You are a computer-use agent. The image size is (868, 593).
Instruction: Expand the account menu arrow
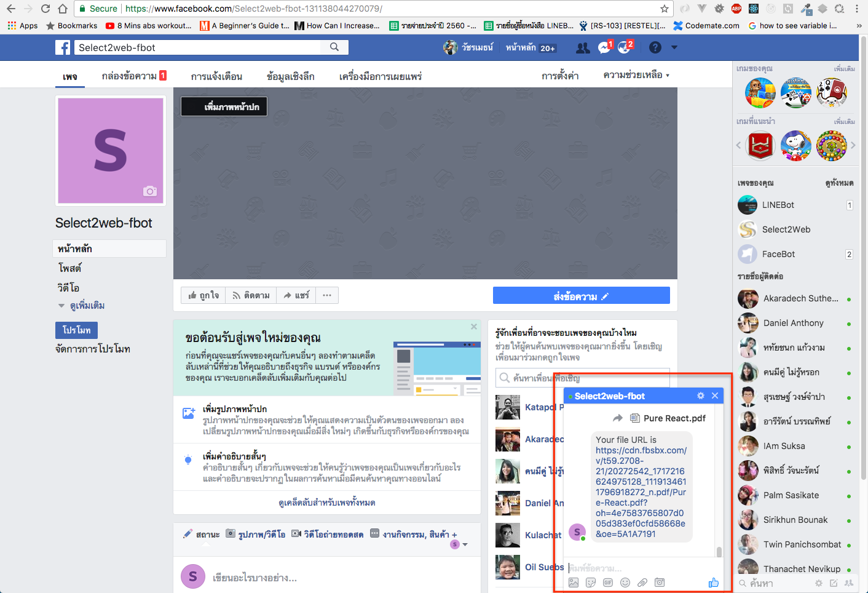674,47
